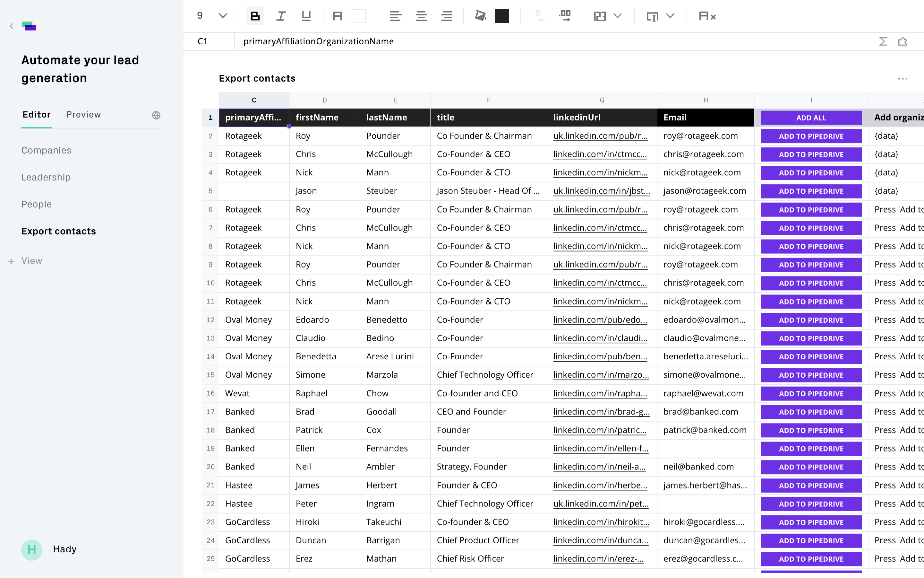Align text right
Screen dimensions: 924x578
(x=447, y=16)
